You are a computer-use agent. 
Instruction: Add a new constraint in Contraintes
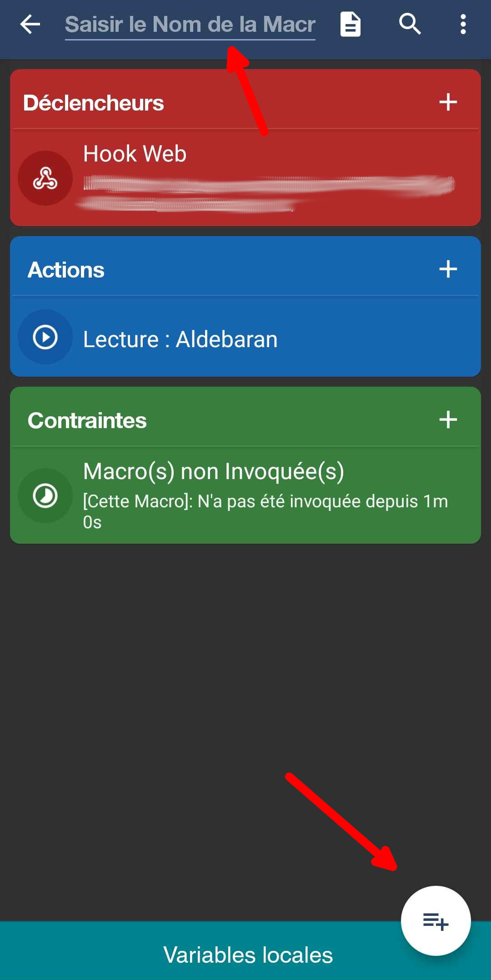(448, 420)
